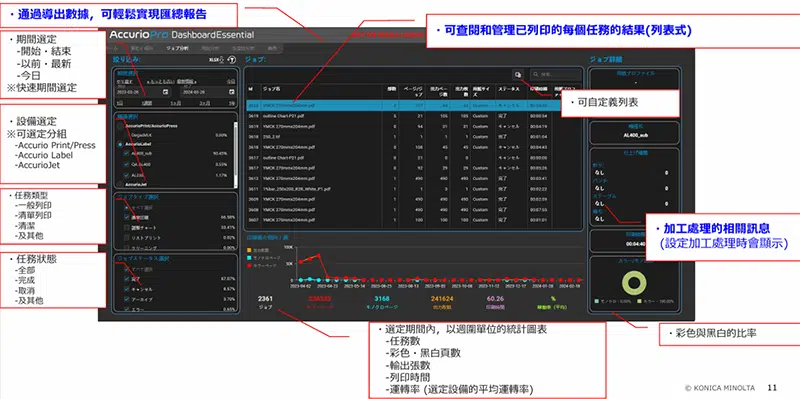Click the 2361 ジョブ total counter
800x399 pixels.
pyautogui.click(x=266, y=303)
